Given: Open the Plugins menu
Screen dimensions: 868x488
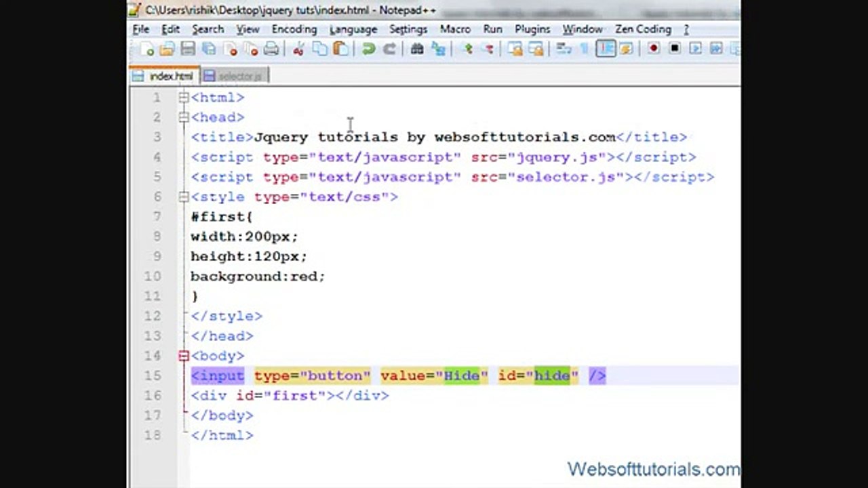Looking at the screenshot, I should 532,29.
